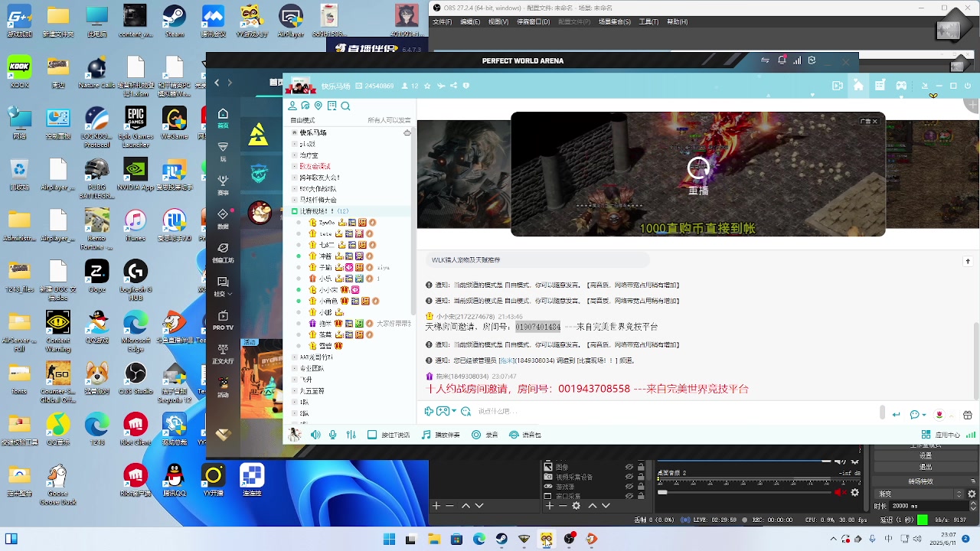
Task: Toggle lock on 图像 source in OBS
Action: [x=641, y=466]
